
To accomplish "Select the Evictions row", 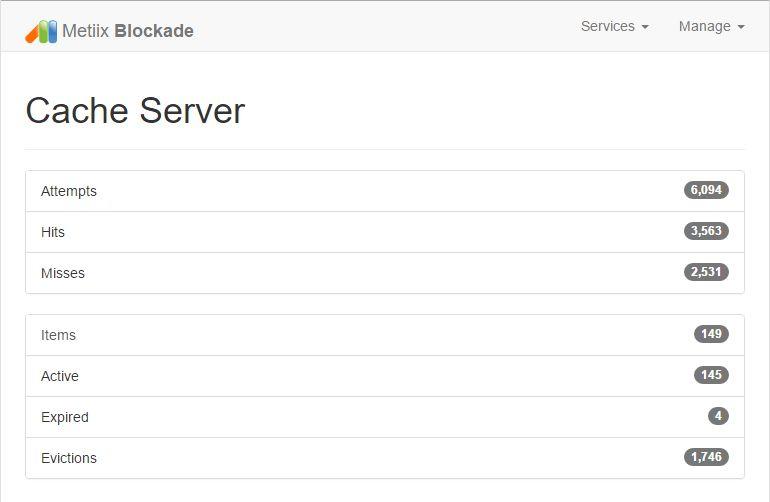I will tap(385, 458).
